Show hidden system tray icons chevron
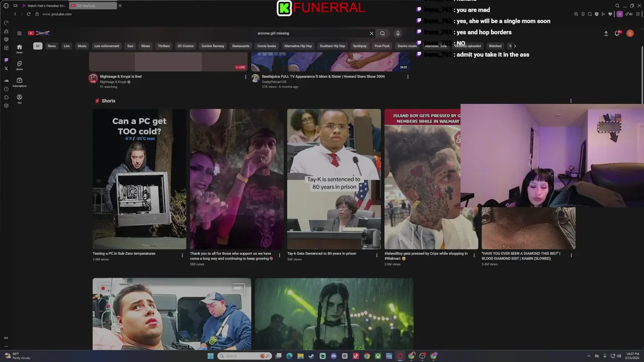The image size is (644, 362). pos(590,356)
